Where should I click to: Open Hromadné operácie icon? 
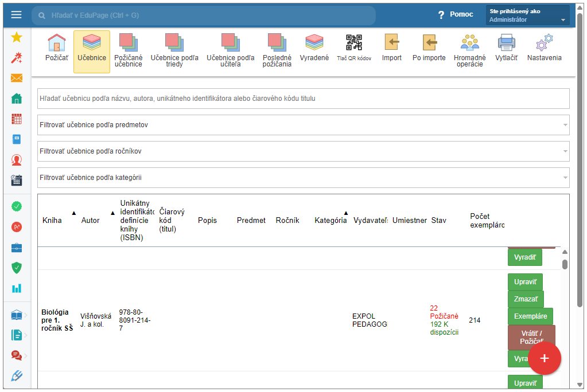[469, 44]
